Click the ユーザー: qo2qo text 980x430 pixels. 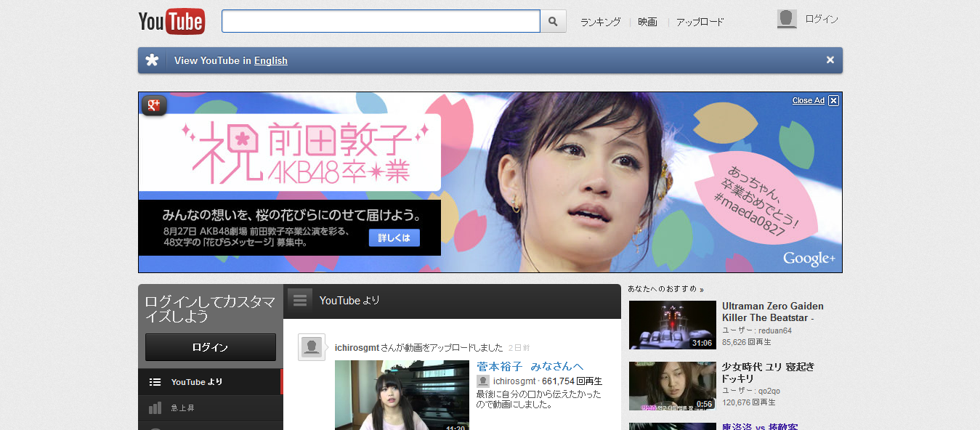pos(753,392)
